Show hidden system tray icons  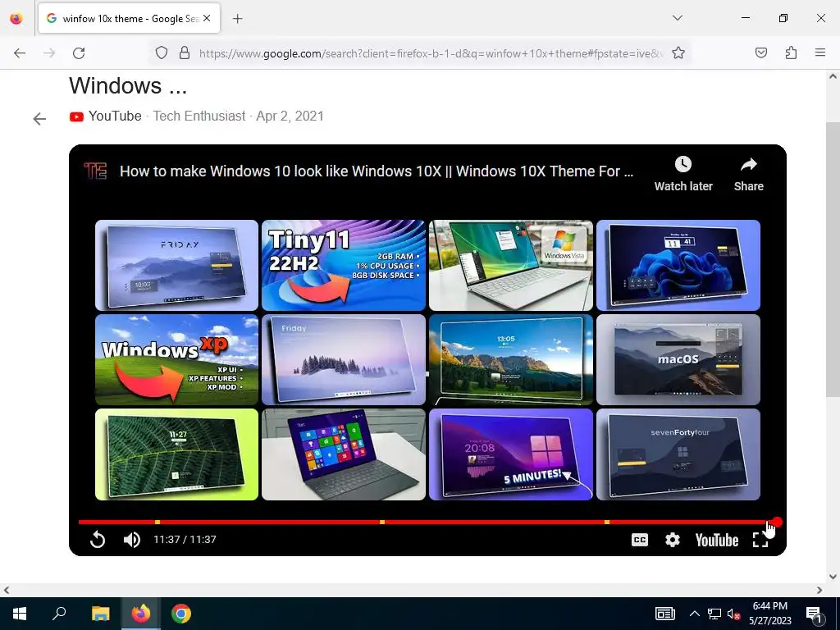(694, 614)
